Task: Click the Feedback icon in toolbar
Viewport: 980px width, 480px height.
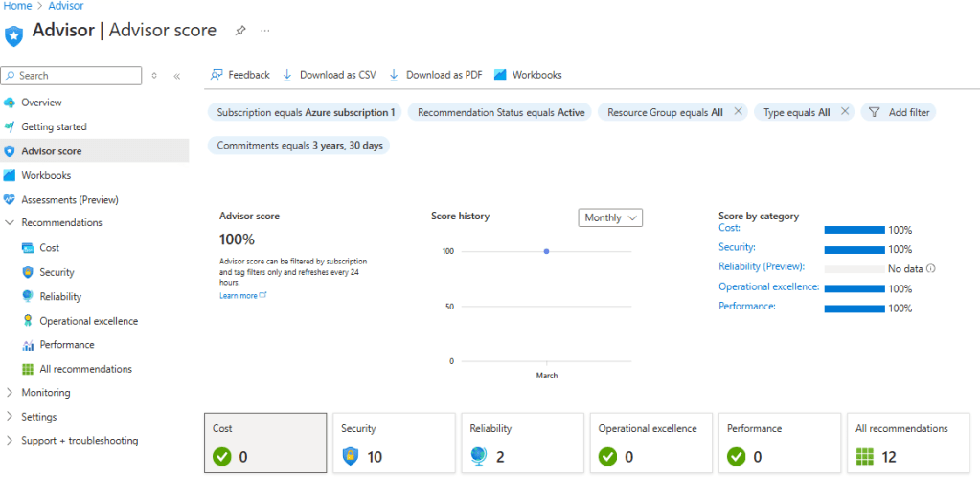Action: 217,75
